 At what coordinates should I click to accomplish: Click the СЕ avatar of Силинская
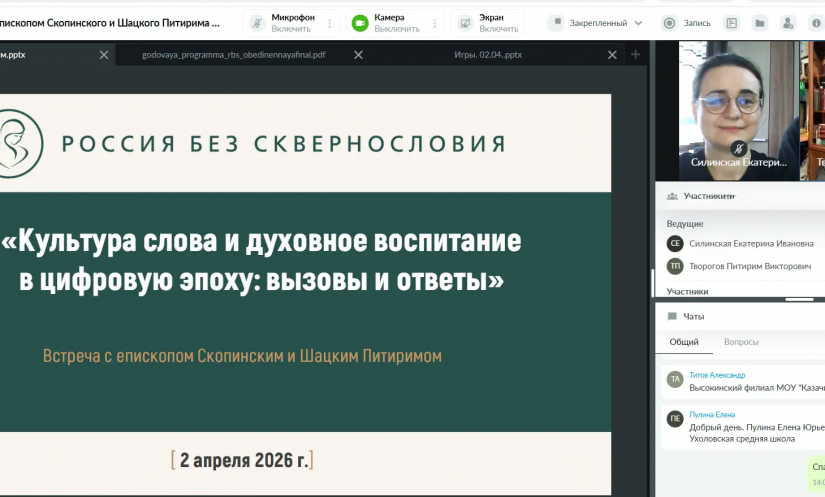(x=675, y=244)
